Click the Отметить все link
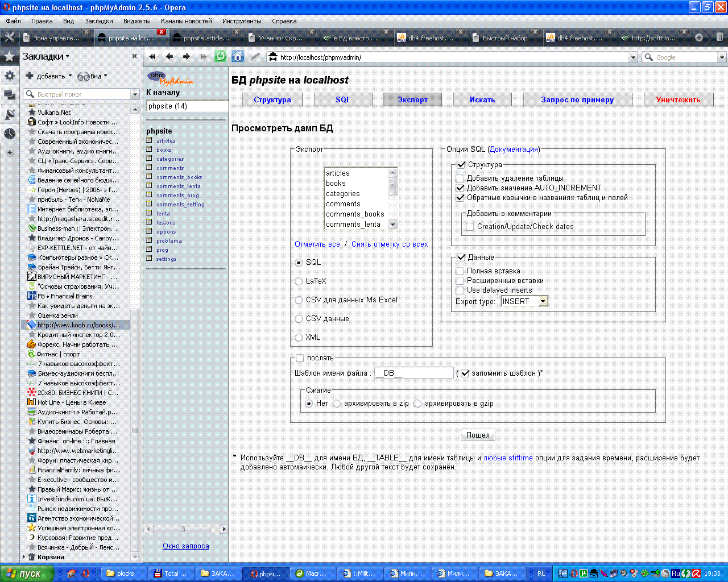 pyautogui.click(x=317, y=244)
